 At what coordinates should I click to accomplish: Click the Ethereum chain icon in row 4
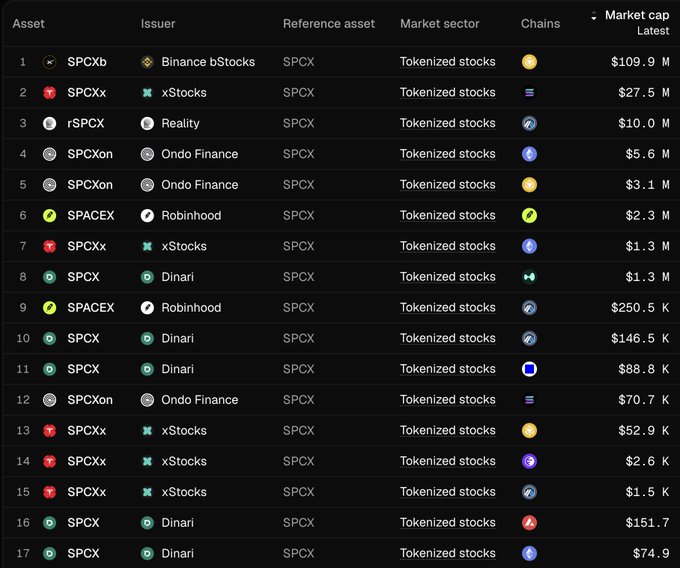[x=529, y=154]
